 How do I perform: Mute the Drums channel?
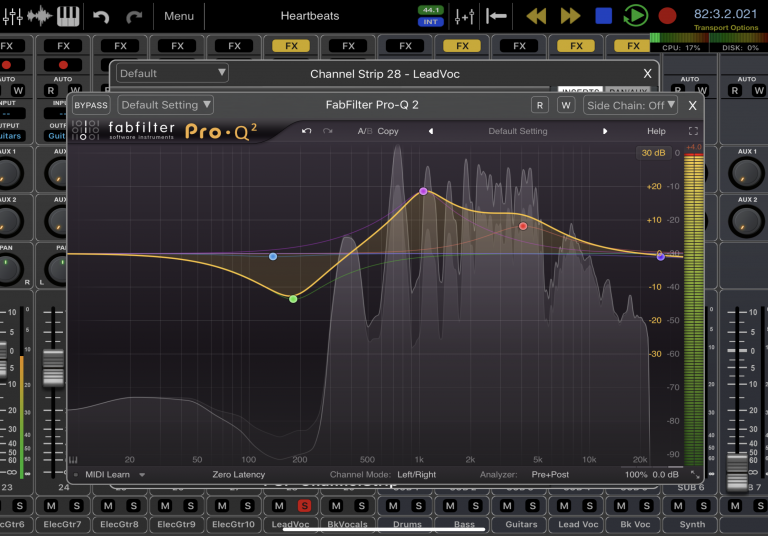pyautogui.click(x=393, y=506)
